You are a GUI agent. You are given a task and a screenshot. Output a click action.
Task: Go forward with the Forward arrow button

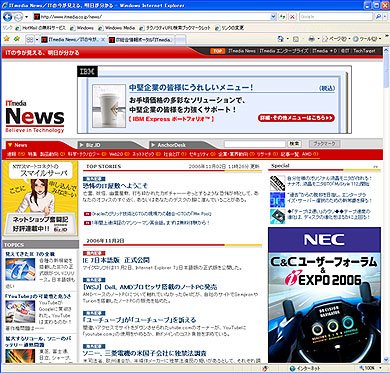18,16
